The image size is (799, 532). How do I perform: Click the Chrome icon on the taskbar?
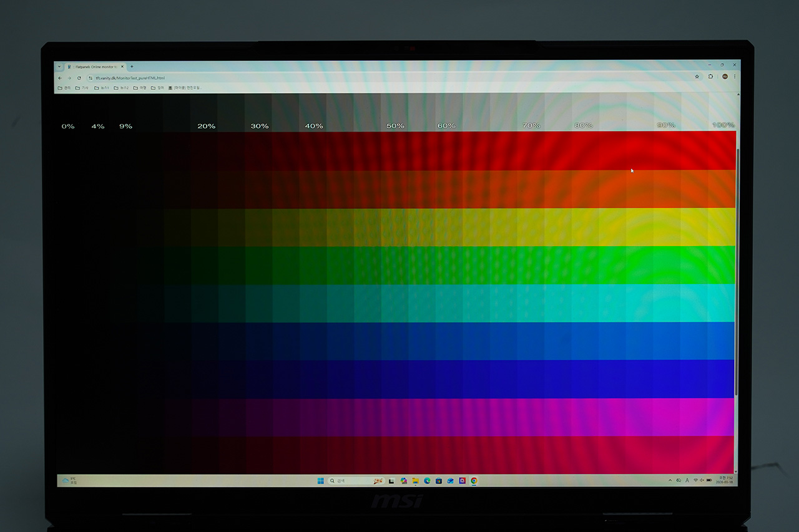[x=474, y=481]
